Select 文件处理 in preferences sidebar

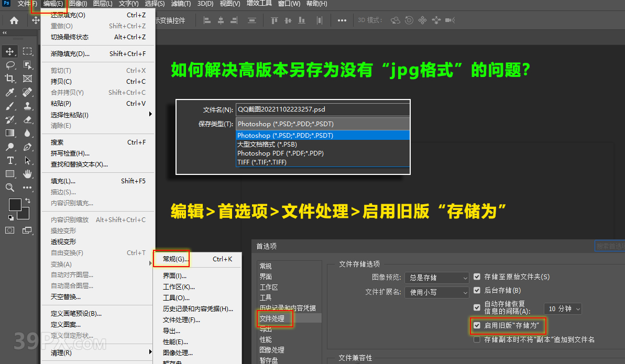pyautogui.click(x=272, y=318)
